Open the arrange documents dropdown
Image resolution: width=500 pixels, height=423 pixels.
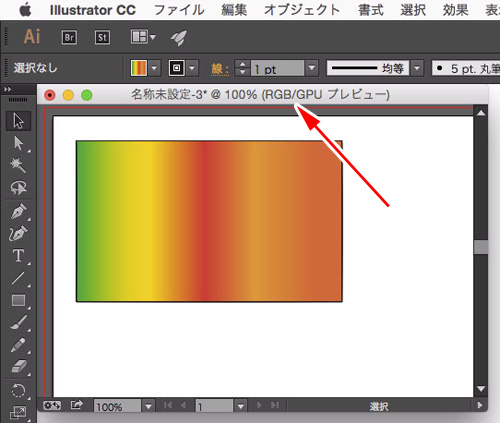point(143,37)
